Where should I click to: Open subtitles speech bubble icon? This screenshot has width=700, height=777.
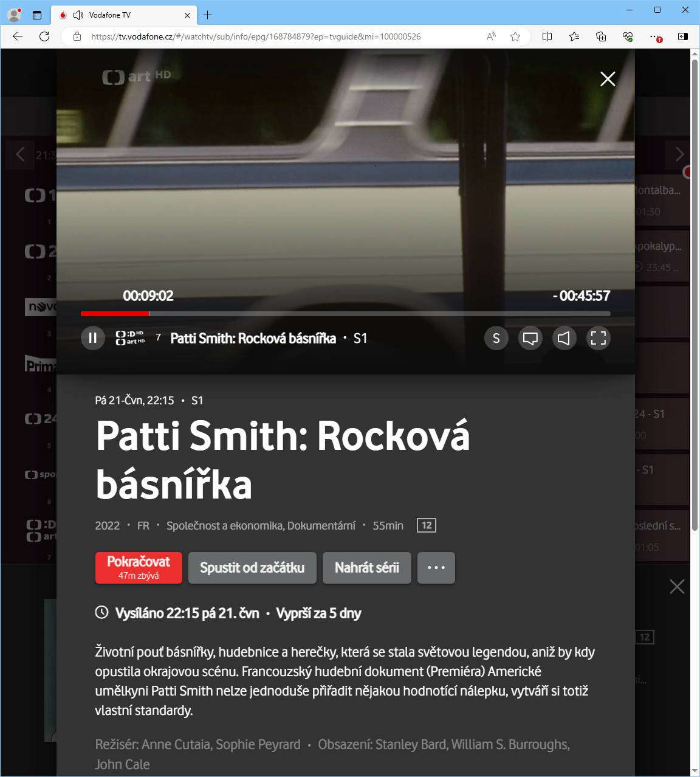pos(530,338)
